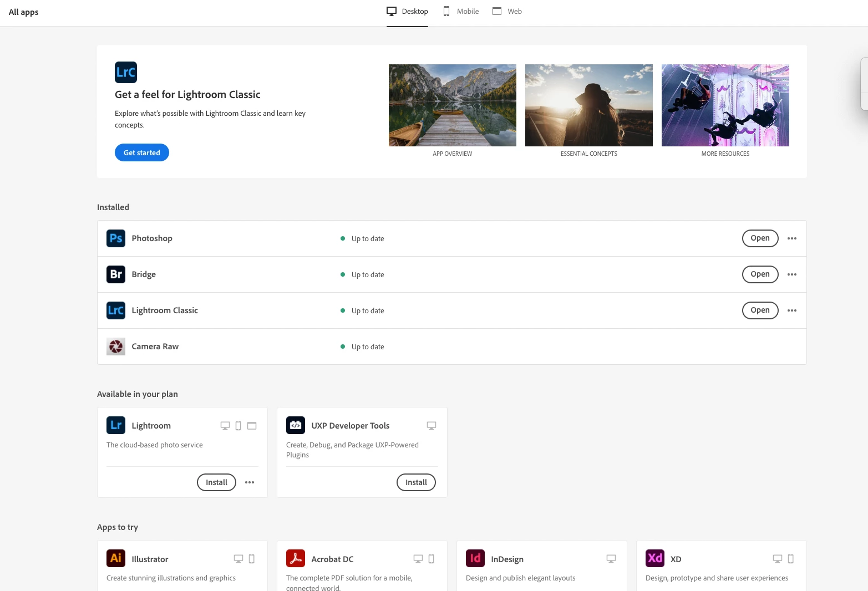
Task: Click the Bridge app icon
Action: (116, 274)
